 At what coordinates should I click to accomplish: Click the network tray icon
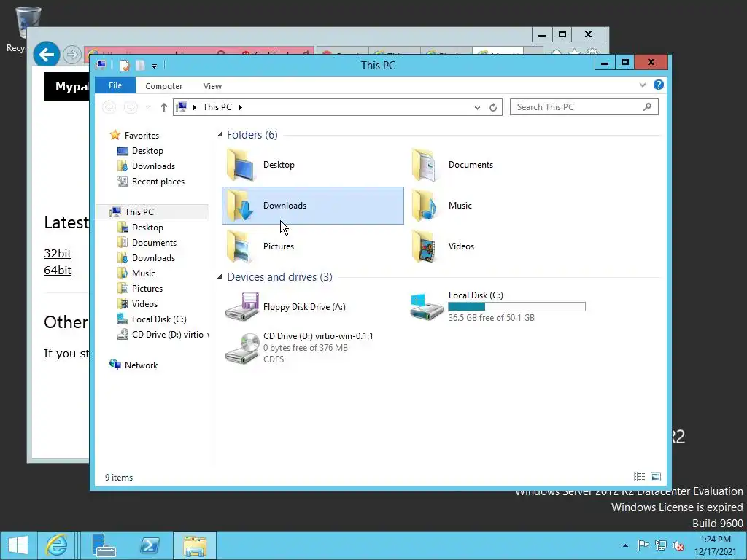[x=660, y=545]
